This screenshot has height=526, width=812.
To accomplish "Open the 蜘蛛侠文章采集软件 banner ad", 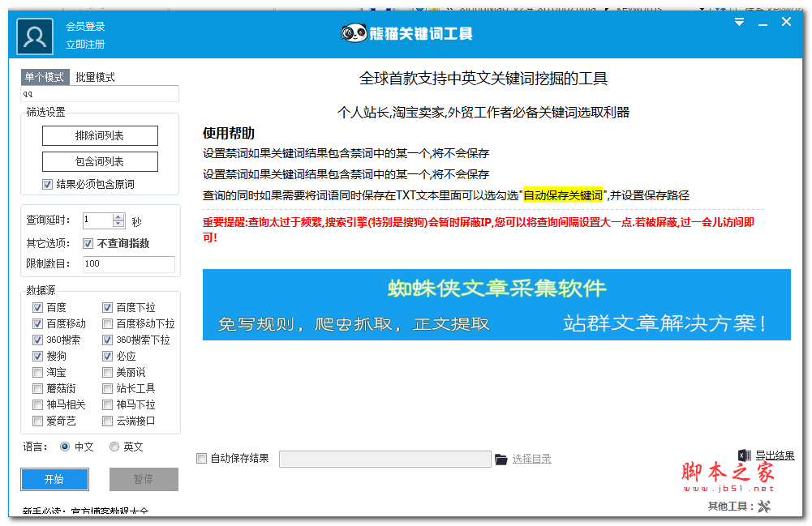I will point(496,305).
